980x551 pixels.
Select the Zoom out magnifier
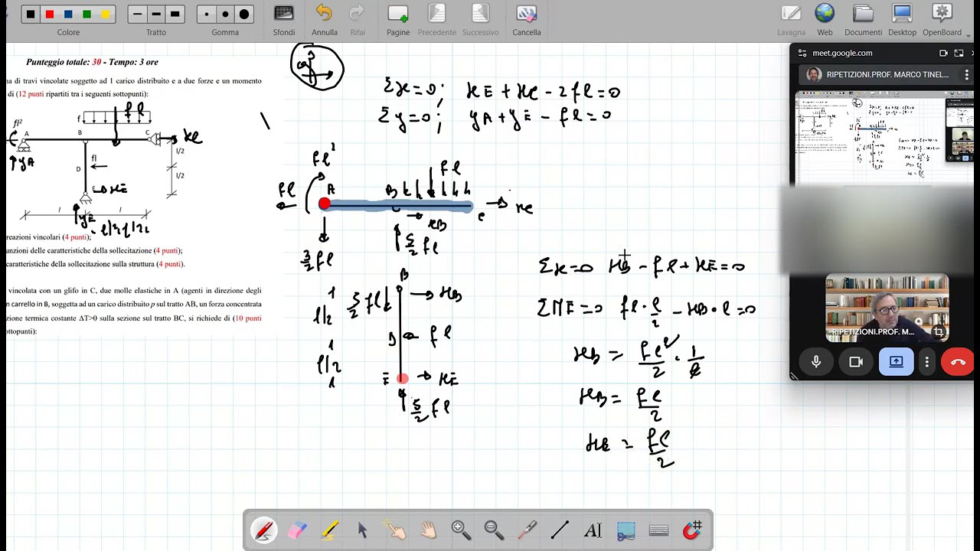(494, 530)
